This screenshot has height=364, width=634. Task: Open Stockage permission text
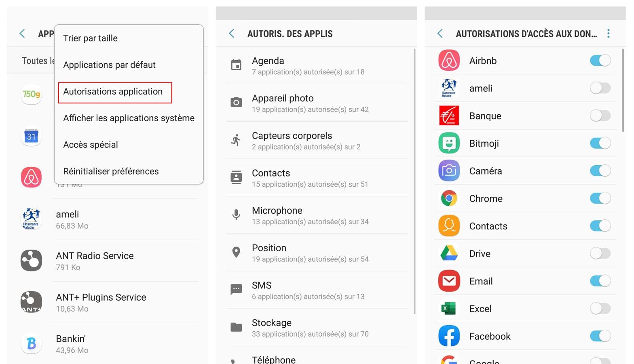(272, 323)
